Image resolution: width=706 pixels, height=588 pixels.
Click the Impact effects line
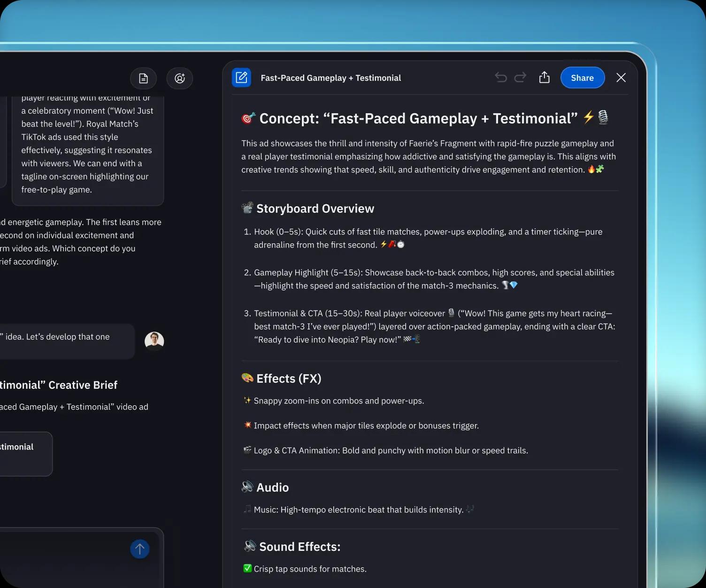coord(361,426)
